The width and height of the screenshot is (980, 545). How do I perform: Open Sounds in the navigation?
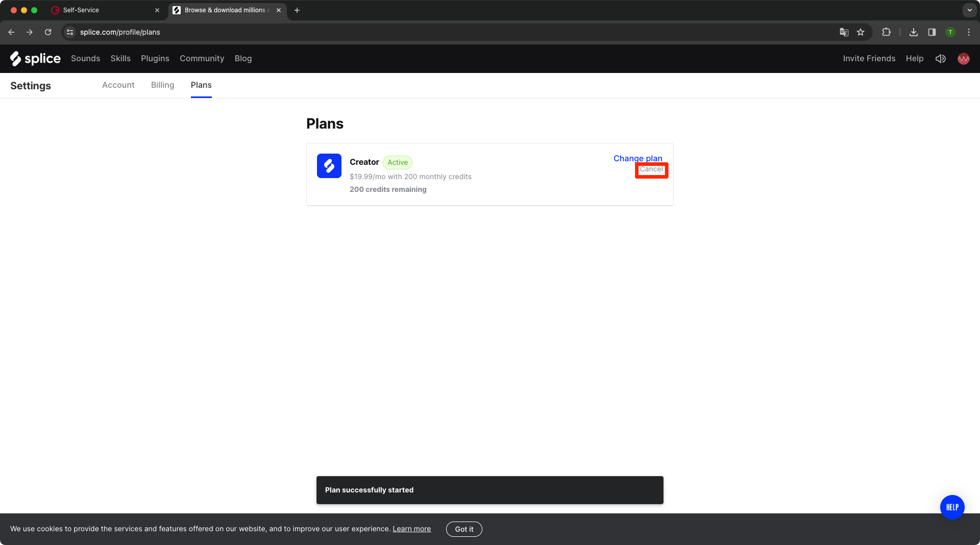[x=85, y=59]
